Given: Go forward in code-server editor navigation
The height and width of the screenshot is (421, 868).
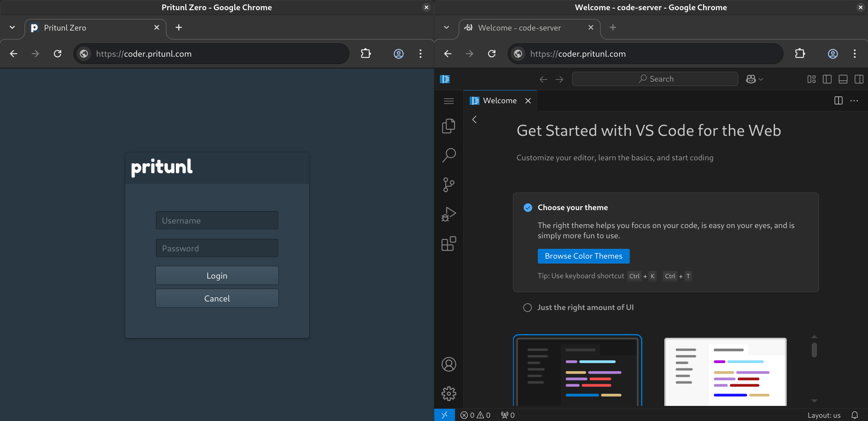Looking at the screenshot, I should (559, 79).
